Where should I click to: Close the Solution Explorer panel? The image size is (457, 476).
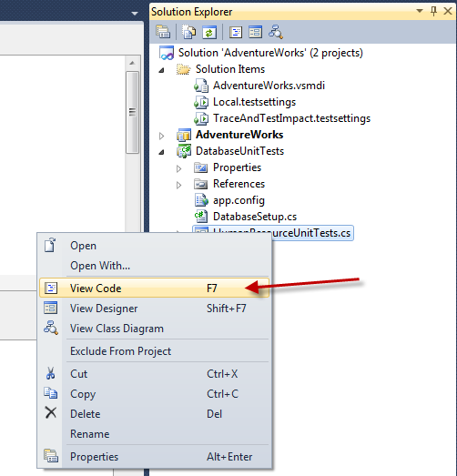448,11
